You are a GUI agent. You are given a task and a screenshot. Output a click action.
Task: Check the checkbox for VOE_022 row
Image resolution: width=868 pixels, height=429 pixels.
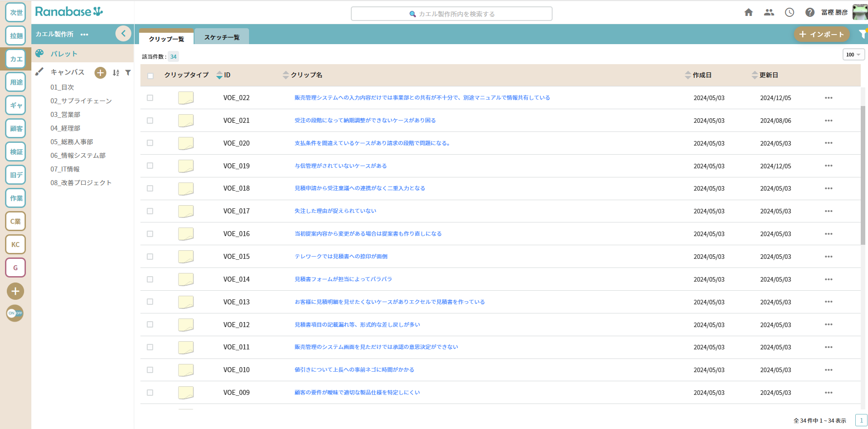click(x=150, y=98)
